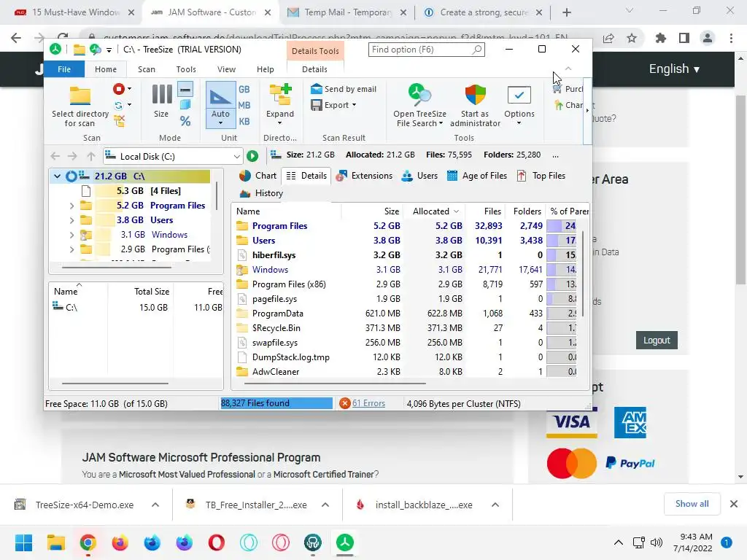Click the 61 Errors link
The width and height of the screenshot is (747, 560).
click(x=368, y=403)
